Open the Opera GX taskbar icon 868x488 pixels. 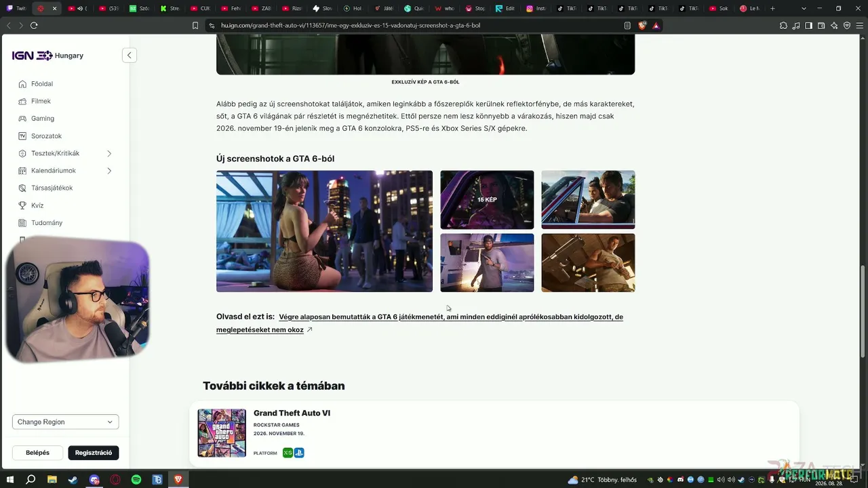coord(115,480)
